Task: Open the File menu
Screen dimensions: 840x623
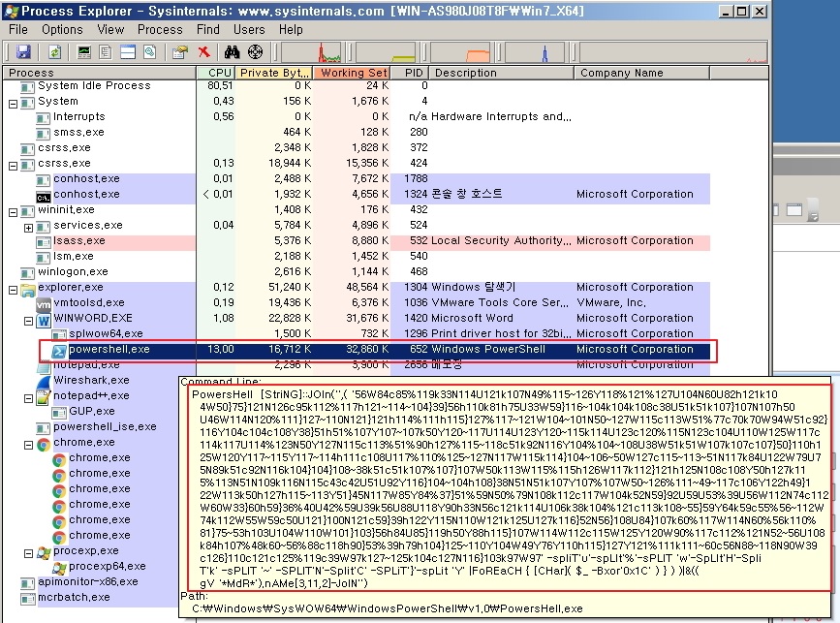Action: coord(18,29)
